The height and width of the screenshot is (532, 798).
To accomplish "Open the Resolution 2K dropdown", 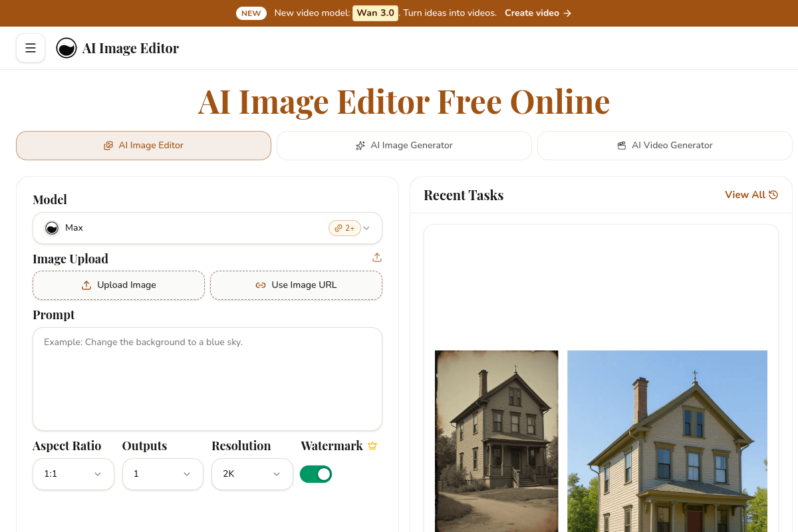I will (252, 474).
